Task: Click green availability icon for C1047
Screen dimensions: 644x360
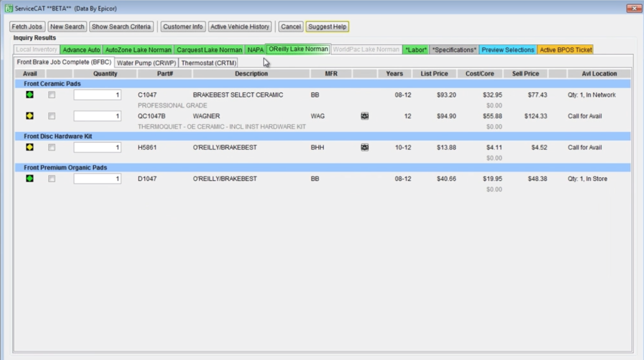Action: click(30, 95)
